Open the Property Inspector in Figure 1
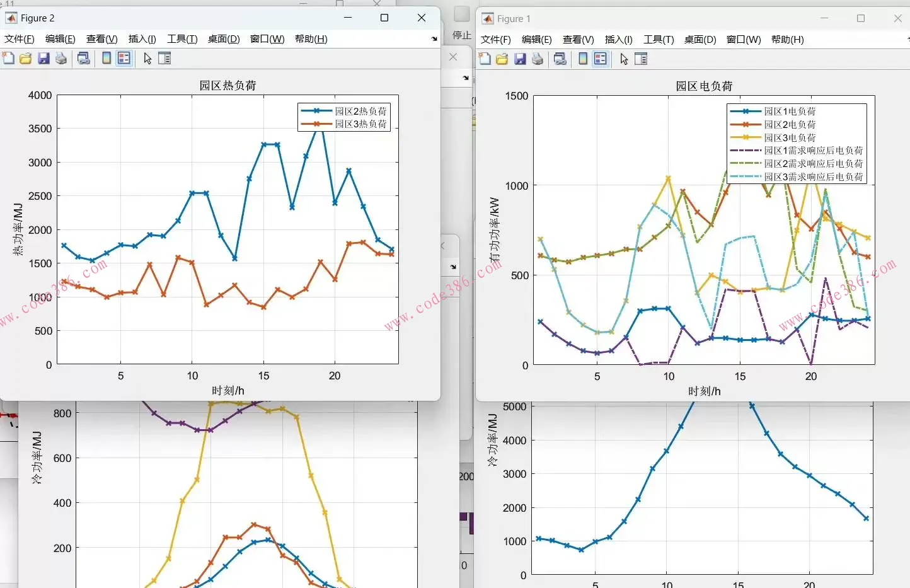 [641, 59]
